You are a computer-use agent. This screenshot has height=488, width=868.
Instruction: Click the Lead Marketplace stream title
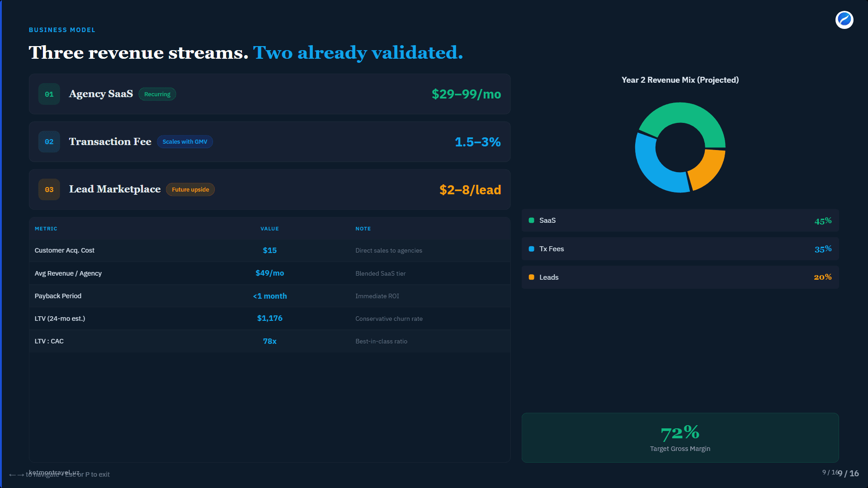click(x=115, y=189)
